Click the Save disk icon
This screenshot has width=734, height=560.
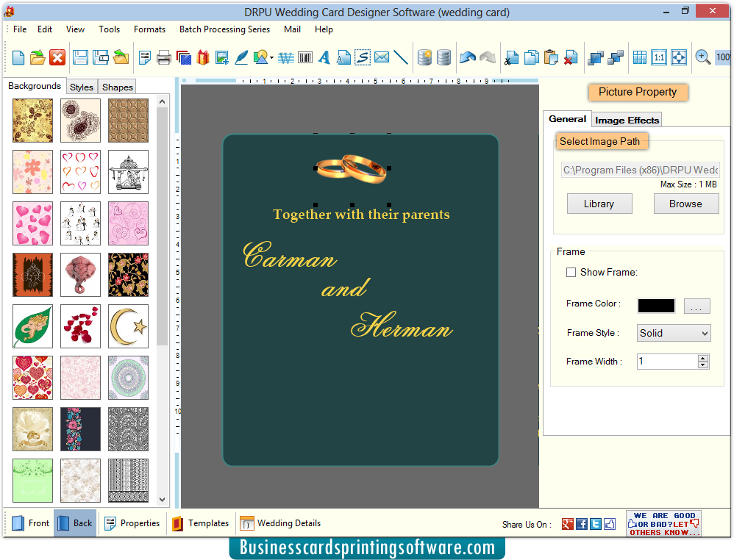tap(80, 57)
